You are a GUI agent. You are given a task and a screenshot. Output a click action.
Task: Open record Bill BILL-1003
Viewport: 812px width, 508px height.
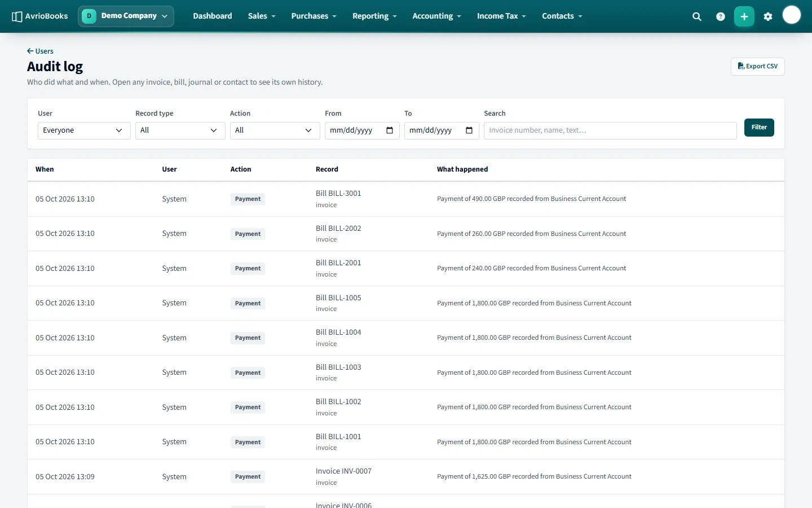tap(338, 367)
